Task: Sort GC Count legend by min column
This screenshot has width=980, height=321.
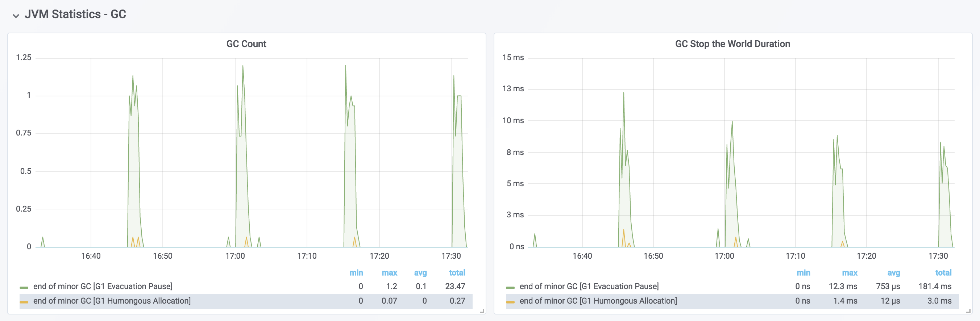Action: tap(356, 273)
